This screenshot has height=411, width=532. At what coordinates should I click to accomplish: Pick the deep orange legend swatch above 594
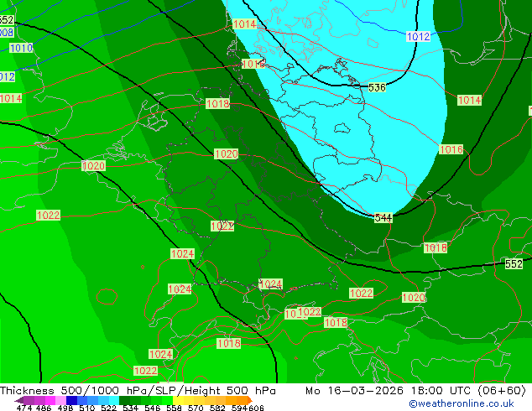tap(243, 400)
